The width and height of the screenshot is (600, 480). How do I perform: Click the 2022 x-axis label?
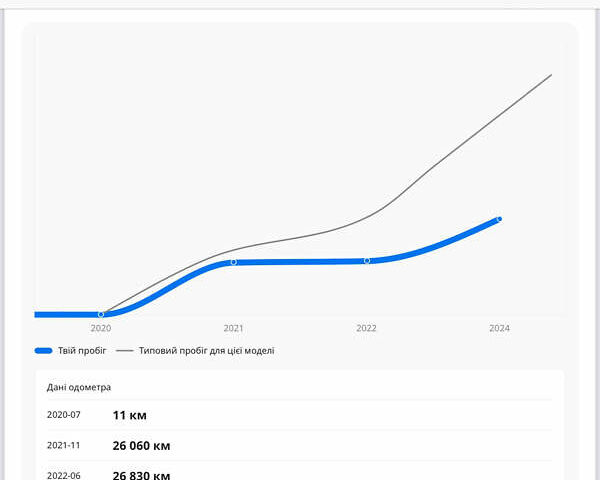pos(367,328)
